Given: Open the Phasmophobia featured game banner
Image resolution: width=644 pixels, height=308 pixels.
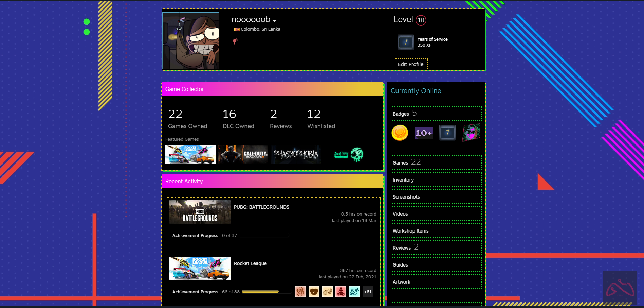Looking at the screenshot, I should (296, 155).
